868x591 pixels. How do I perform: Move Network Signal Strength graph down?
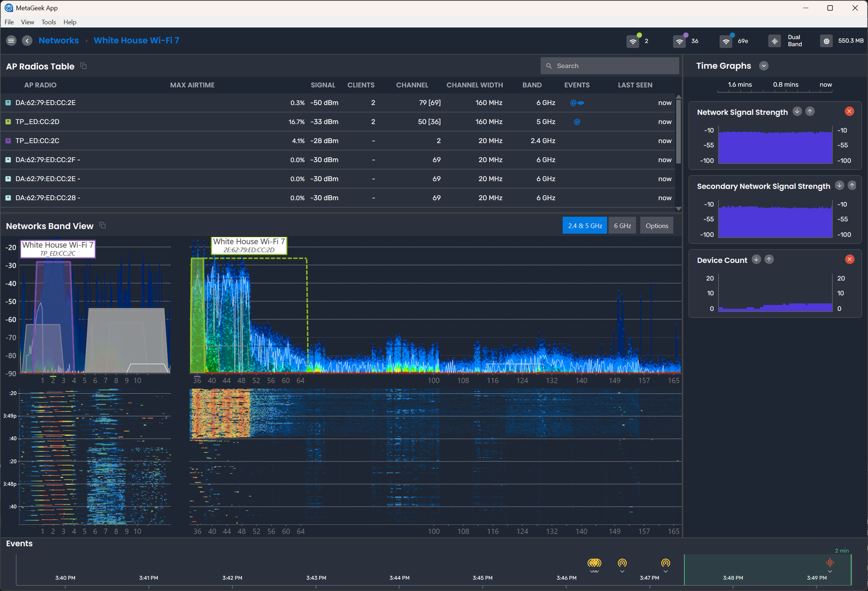point(797,112)
